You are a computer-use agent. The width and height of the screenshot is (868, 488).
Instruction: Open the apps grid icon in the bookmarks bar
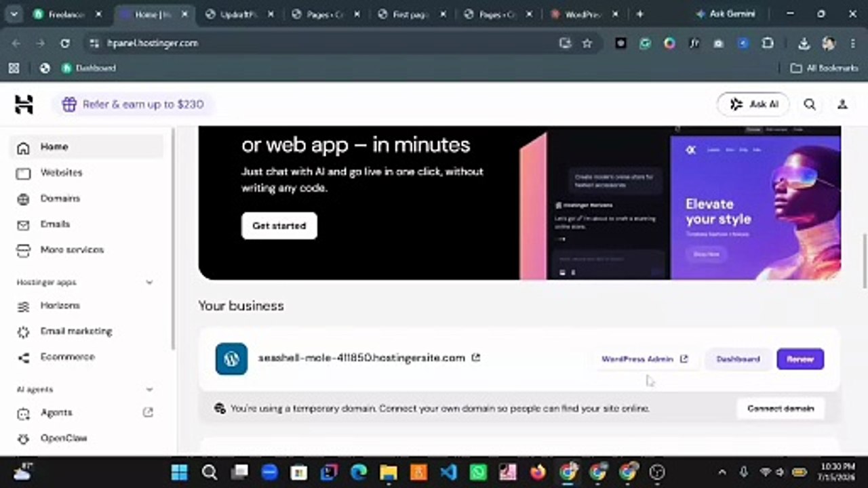pos(14,68)
